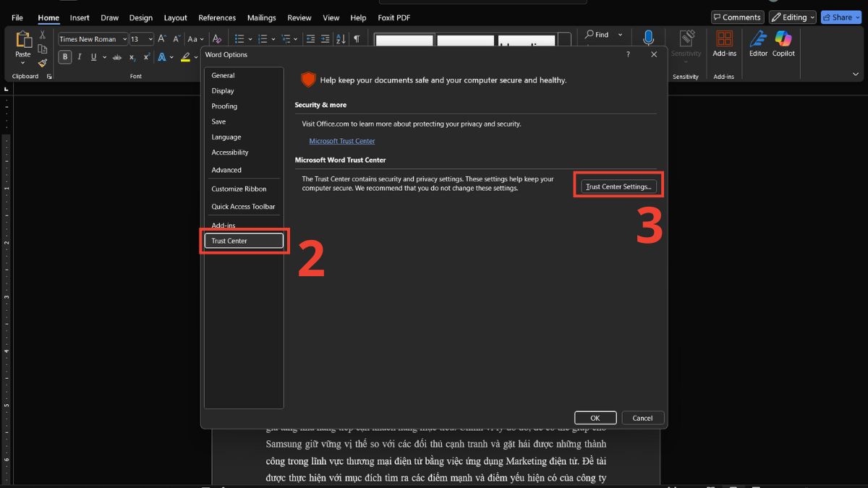
Task: Click the text highlight color swatch
Action: 185,56
